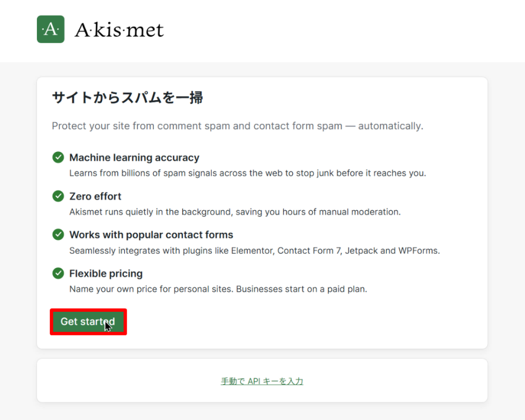
Task: Select the Flexible pricing feature title
Action: tap(106, 273)
